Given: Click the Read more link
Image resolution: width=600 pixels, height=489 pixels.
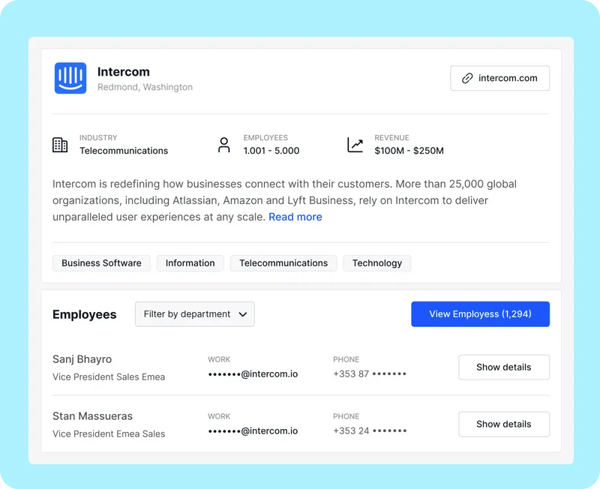Looking at the screenshot, I should tap(295, 217).
